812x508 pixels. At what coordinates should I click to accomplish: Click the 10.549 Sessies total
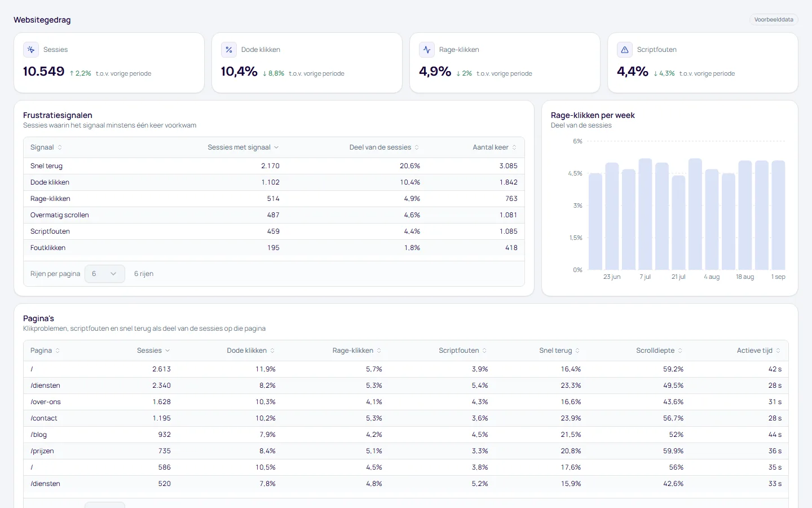tap(43, 71)
